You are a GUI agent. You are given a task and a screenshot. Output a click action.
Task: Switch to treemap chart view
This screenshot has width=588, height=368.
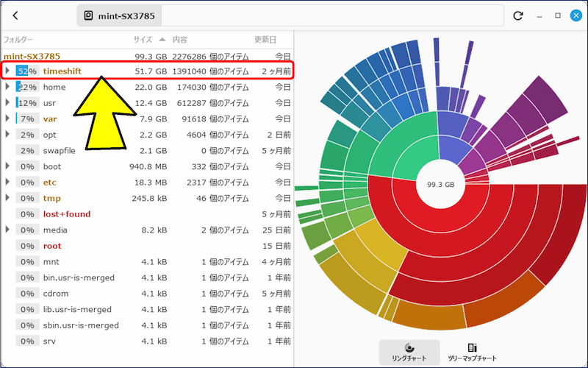click(472, 352)
